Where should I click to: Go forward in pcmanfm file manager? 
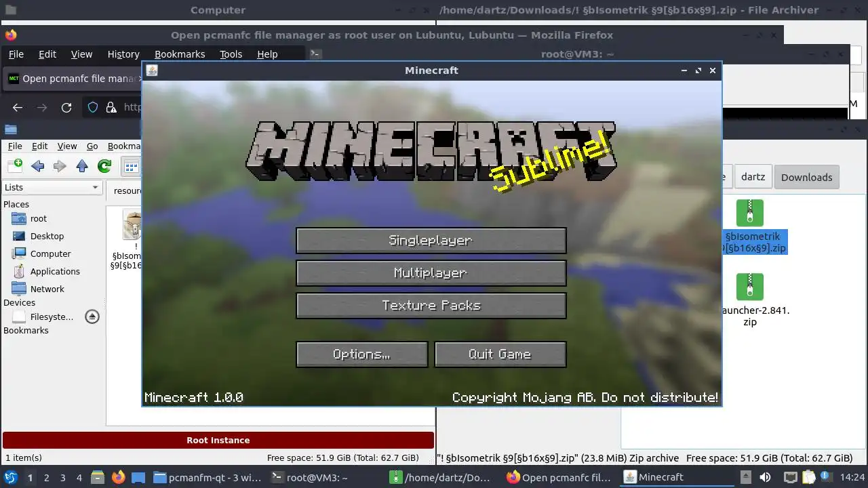(60, 166)
